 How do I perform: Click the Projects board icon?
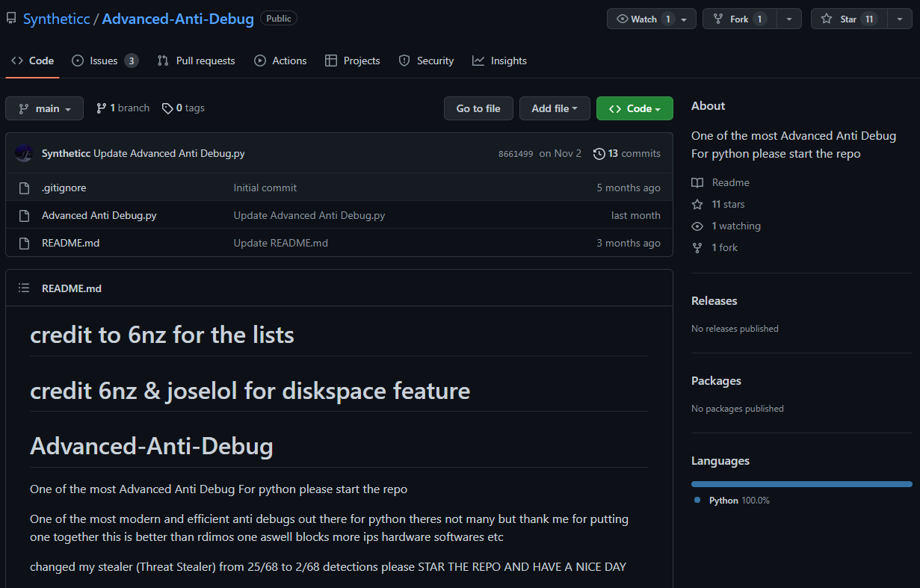point(330,61)
